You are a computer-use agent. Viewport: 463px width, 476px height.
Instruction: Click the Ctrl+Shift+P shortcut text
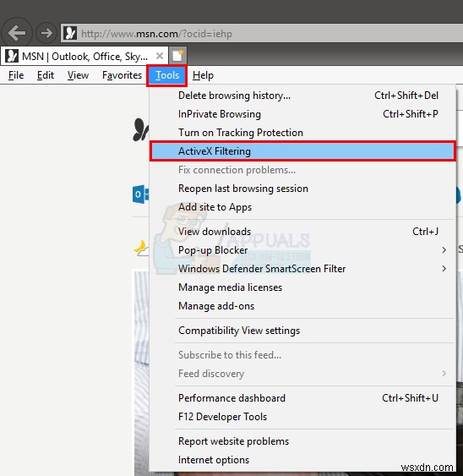pyautogui.click(x=411, y=114)
